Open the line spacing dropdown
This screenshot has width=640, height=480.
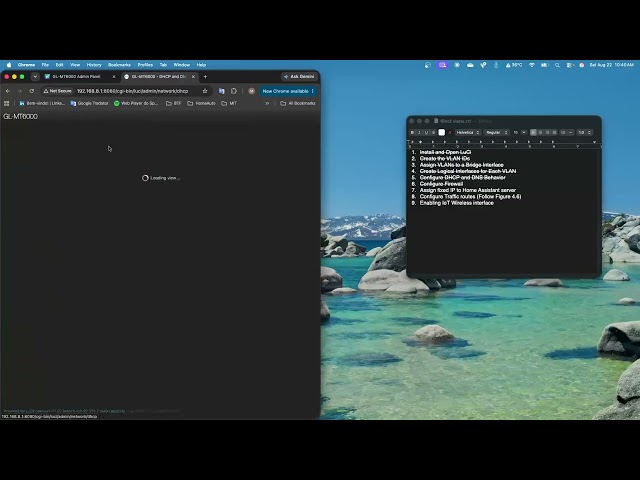584,132
